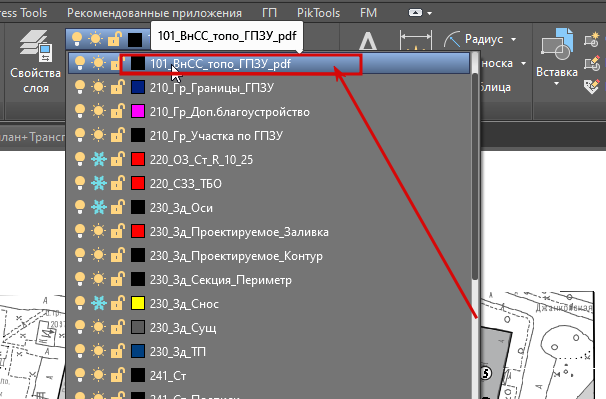This screenshot has width=606, height=399.
Task: Select the linear Dimension tool icon
Action: (x=415, y=41)
